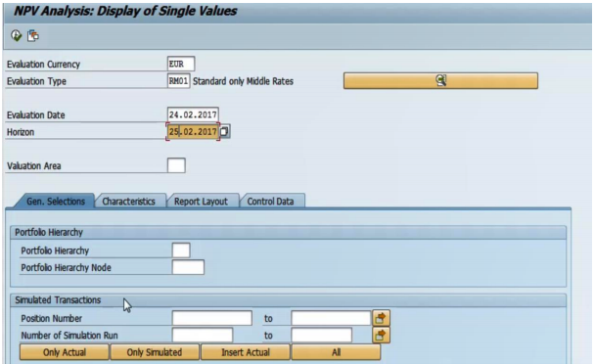Viewport: 595px width, 364px height.
Task: Click the Evaluation Currency label
Action: tap(43, 65)
